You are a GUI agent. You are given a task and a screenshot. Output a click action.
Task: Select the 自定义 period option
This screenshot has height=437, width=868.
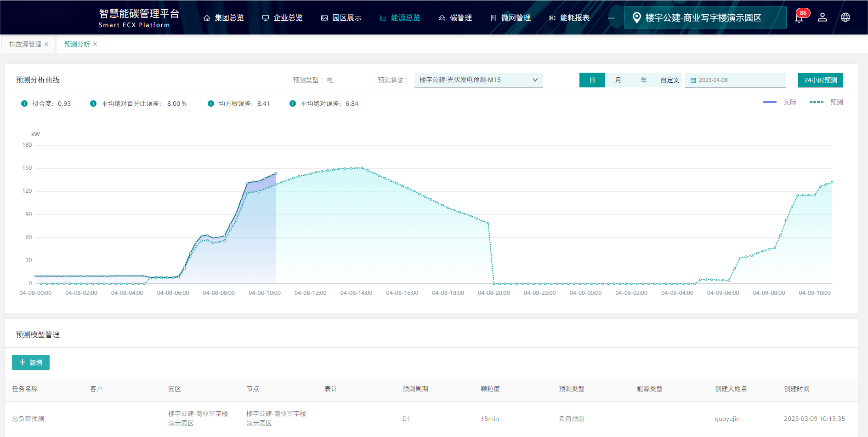[670, 80]
